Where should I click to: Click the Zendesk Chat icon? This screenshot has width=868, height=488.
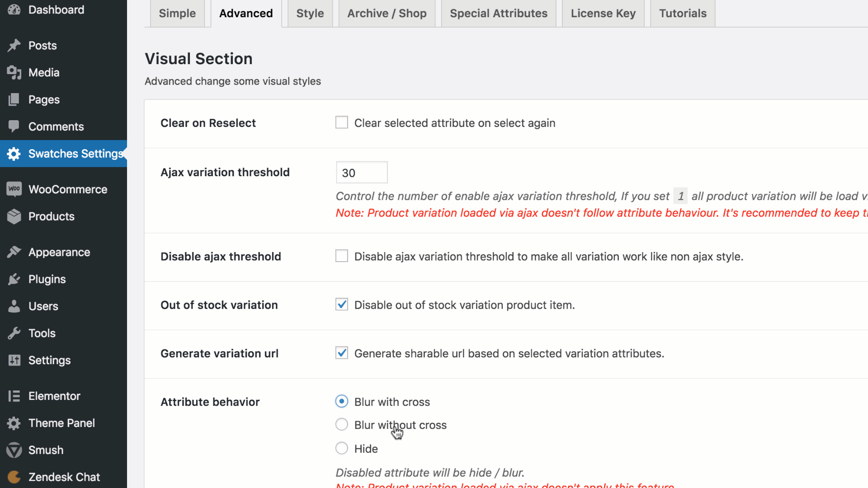[x=14, y=477]
